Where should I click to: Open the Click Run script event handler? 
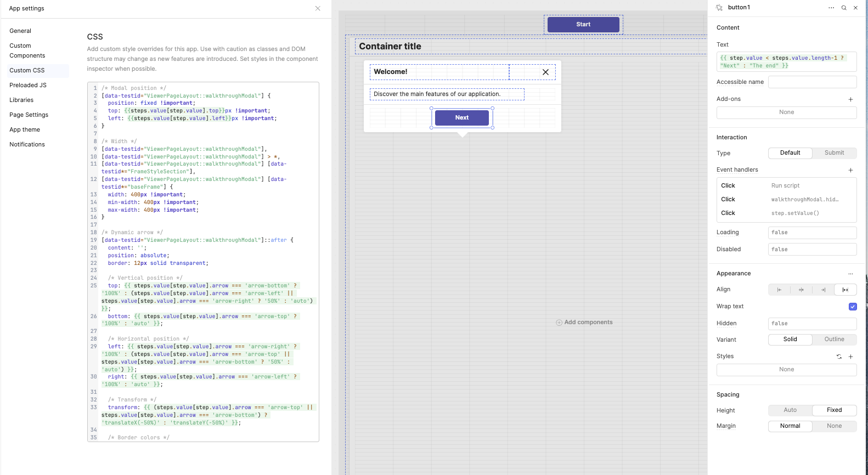point(786,186)
